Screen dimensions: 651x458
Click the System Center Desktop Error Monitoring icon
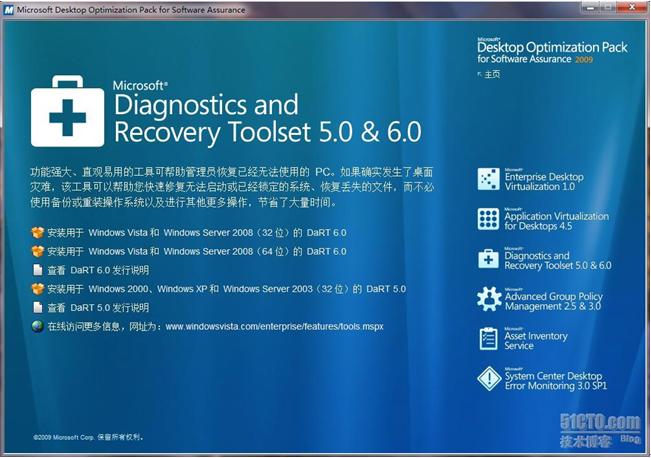(488, 378)
